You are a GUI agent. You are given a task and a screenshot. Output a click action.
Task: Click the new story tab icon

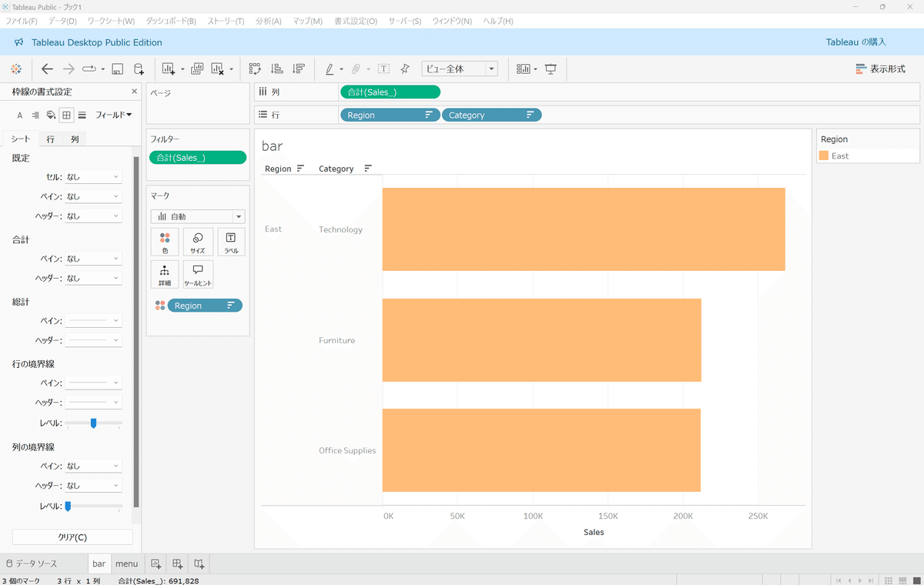199,563
